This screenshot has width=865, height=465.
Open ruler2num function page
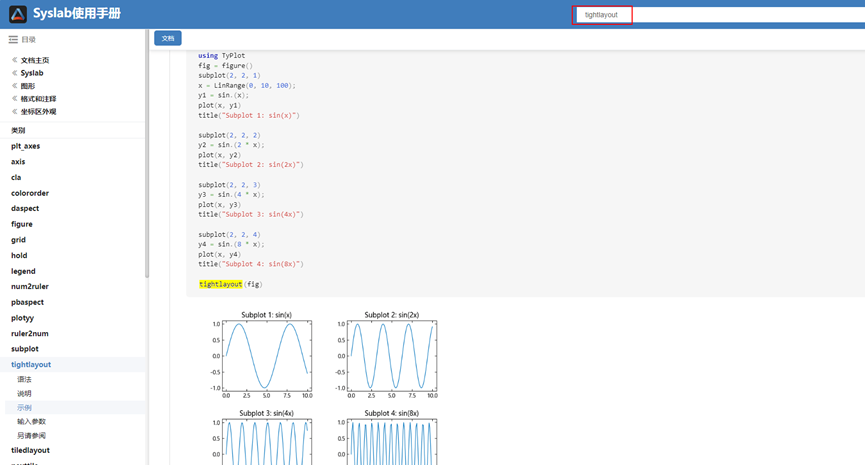point(30,334)
